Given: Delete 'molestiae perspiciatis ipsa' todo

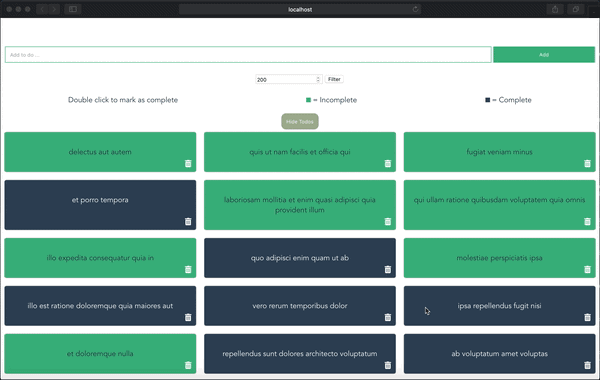Looking at the screenshot, I should pyautogui.click(x=587, y=269).
